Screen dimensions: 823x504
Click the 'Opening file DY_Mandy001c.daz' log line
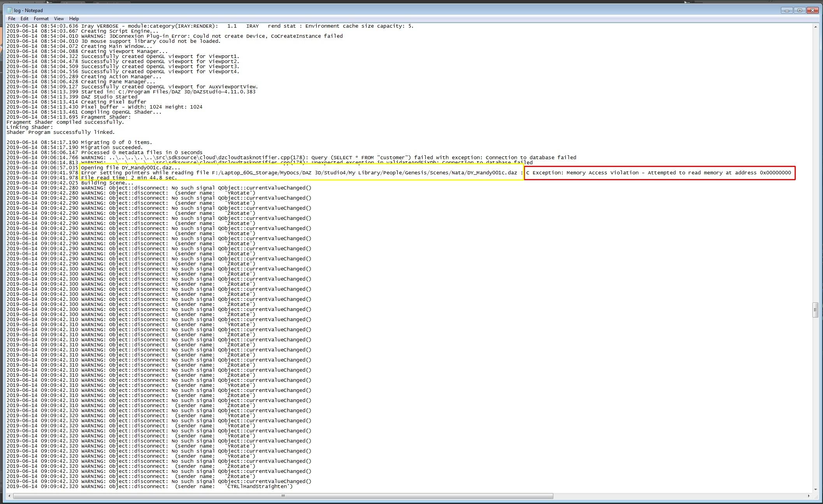130,168
